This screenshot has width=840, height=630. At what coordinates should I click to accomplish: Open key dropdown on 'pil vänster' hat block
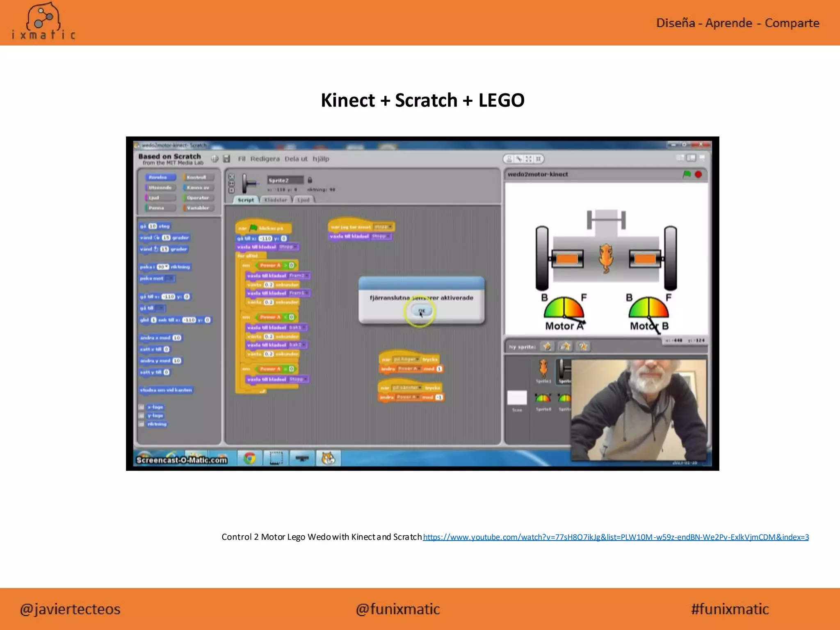(x=406, y=388)
